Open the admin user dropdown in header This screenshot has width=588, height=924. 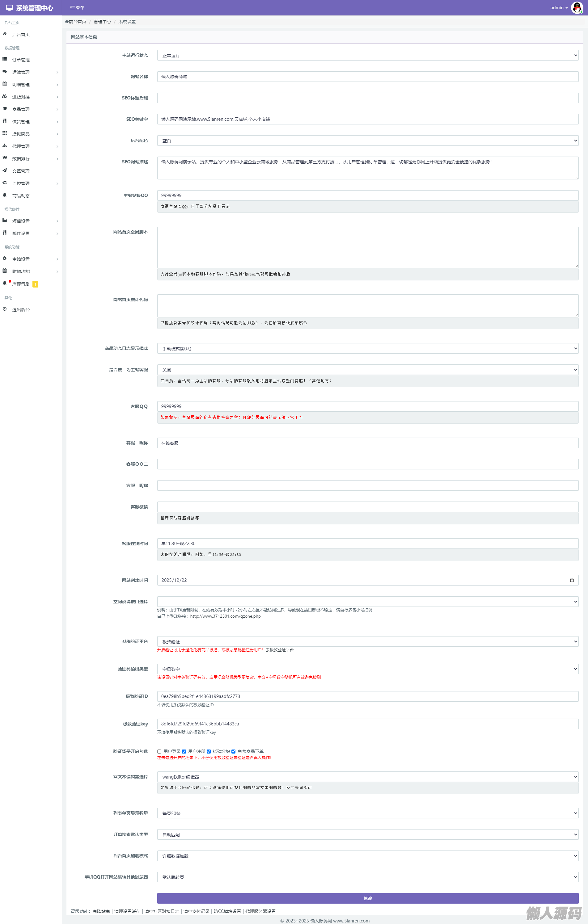point(559,8)
